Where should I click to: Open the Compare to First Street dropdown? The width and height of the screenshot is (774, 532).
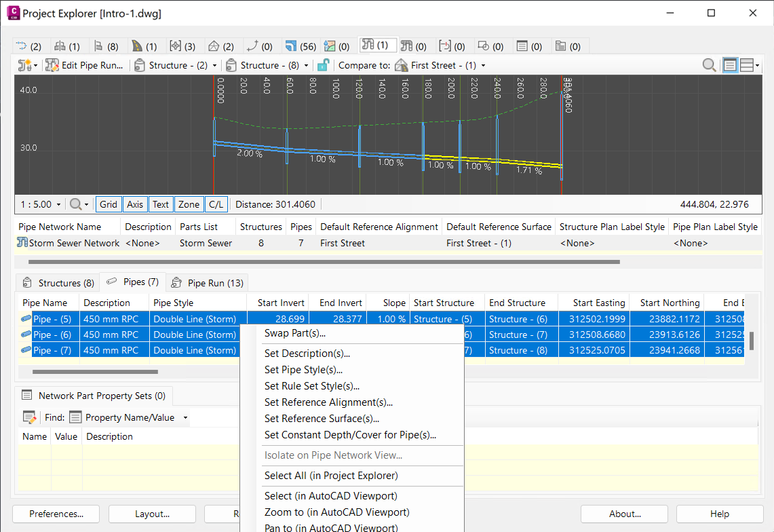pyautogui.click(x=483, y=65)
